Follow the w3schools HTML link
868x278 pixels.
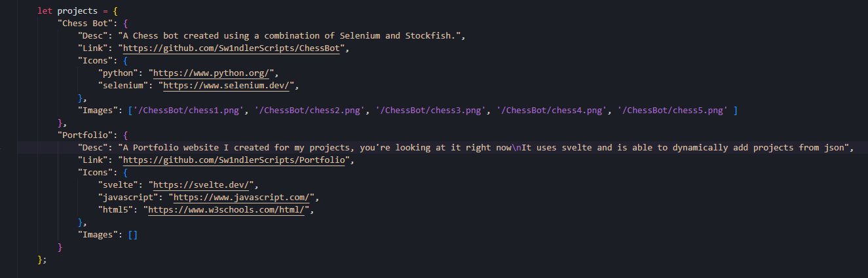[x=227, y=210]
